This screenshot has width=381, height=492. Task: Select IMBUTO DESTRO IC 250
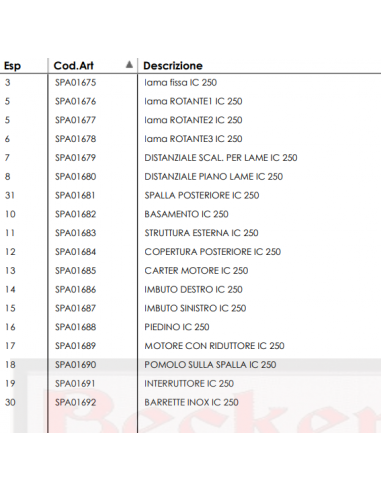point(193,289)
